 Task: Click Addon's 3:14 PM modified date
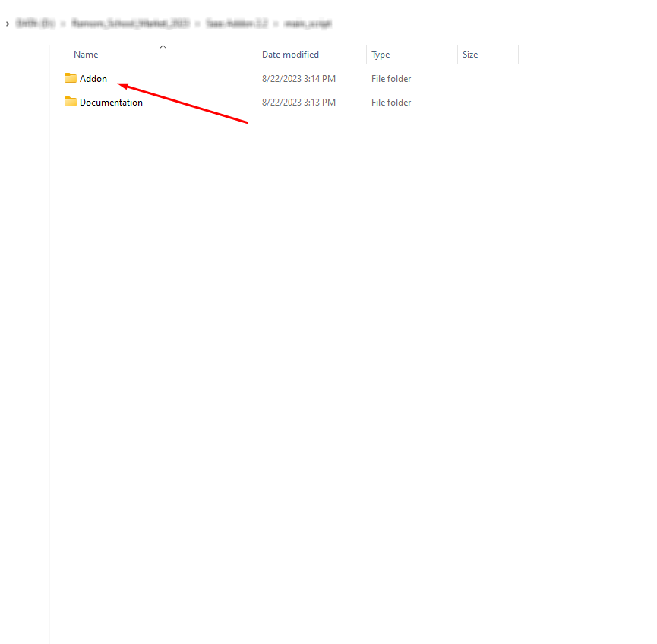[x=298, y=79]
